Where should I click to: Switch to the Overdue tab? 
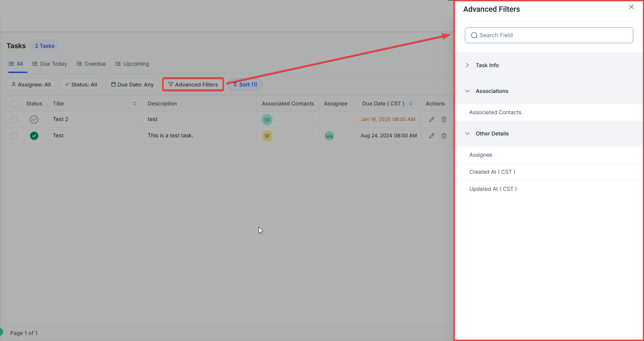point(91,64)
